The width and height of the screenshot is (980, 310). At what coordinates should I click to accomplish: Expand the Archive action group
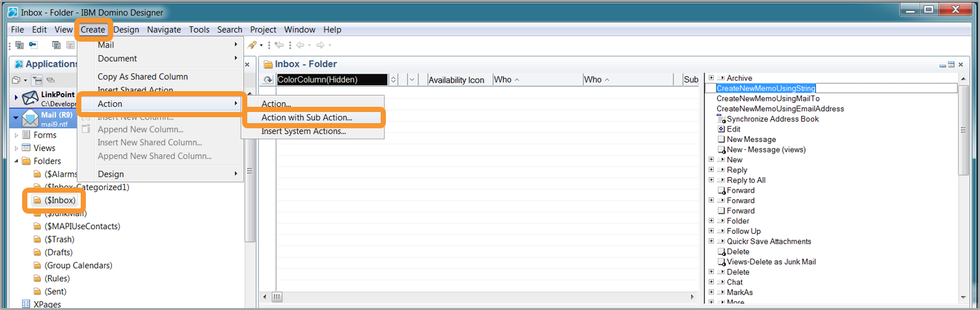(711, 78)
